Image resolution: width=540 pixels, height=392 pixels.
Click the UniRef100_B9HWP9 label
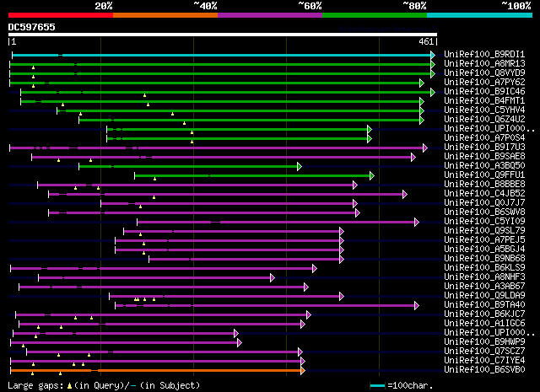click(x=484, y=342)
